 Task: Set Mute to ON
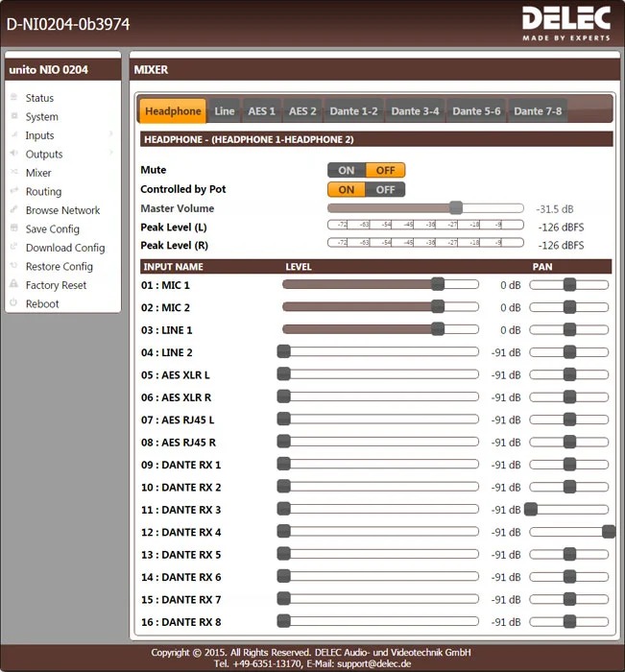click(347, 170)
